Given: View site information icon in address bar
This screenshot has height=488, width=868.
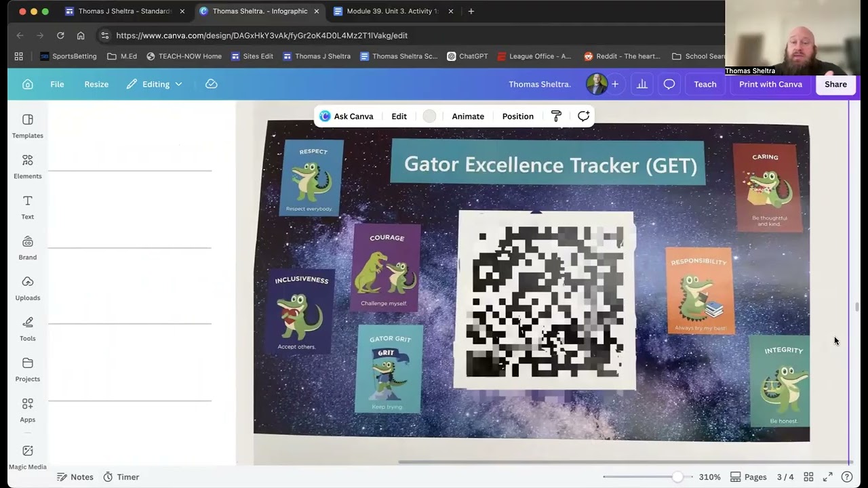Looking at the screenshot, I should click(104, 35).
